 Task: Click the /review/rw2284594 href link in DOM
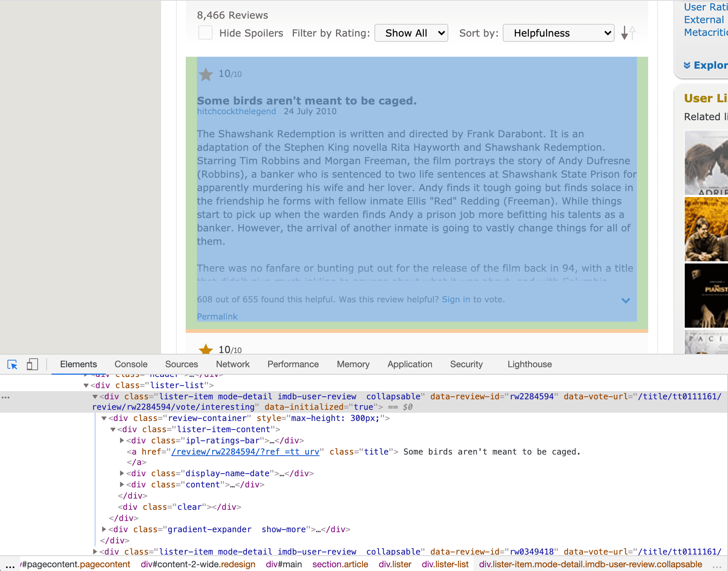click(x=245, y=452)
